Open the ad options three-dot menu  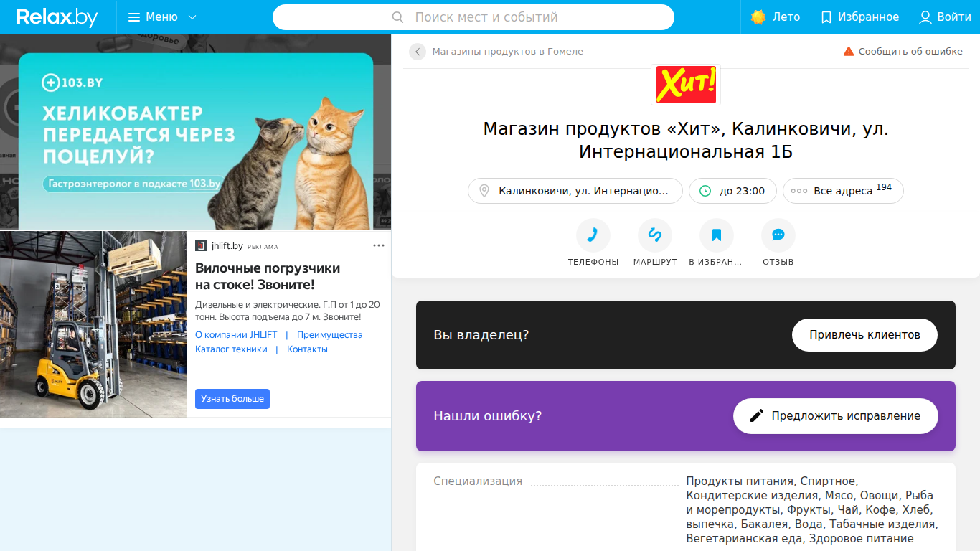pyautogui.click(x=379, y=246)
